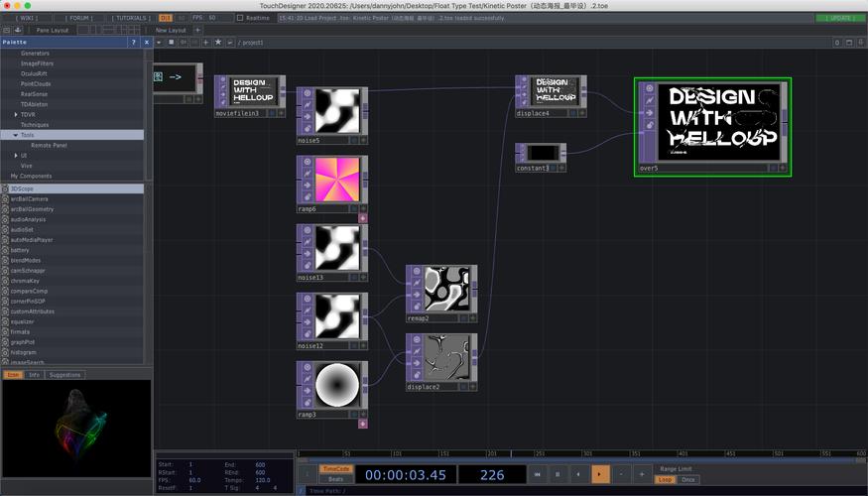This screenshot has width=868, height=496.
Task: Open the TUTORIALS link
Action: click(x=131, y=18)
